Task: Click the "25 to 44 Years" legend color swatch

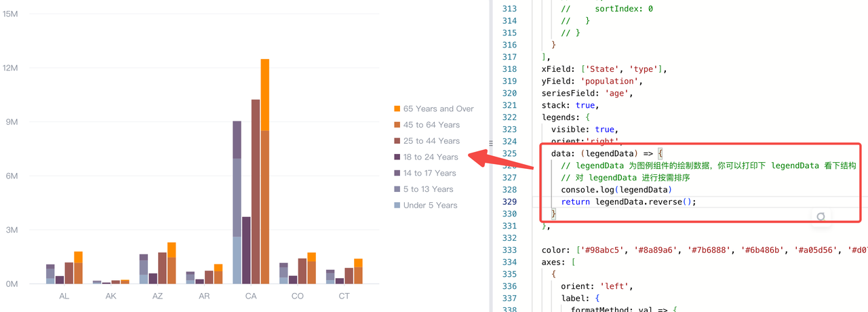Action: point(397,141)
